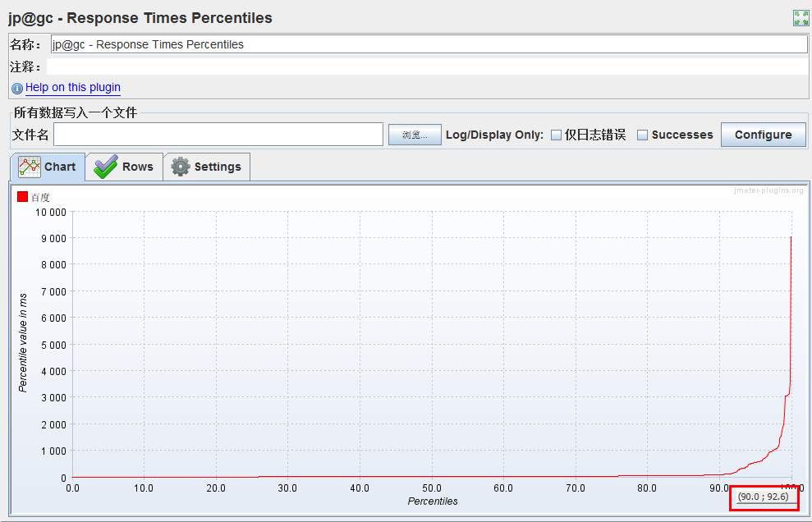Click the 1 000 y-axis label
The height and width of the screenshot is (522, 812).
click(54, 451)
